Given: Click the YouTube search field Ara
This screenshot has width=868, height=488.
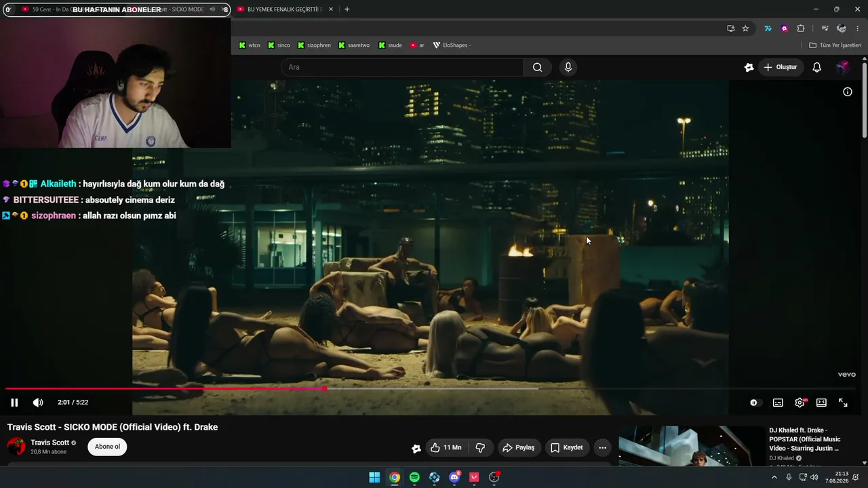Looking at the screenshot, I should click(x=401, y=67).
